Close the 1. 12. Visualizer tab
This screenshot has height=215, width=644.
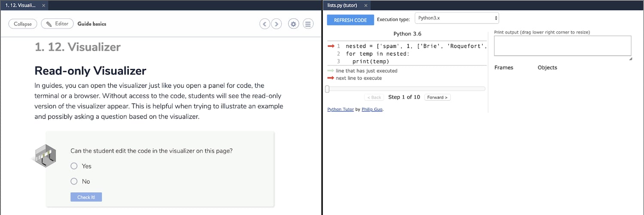click(x=44, y=6)
